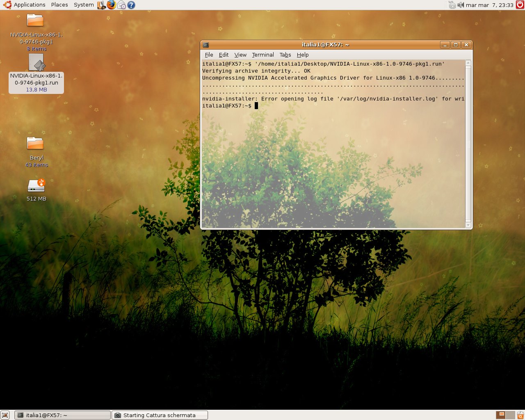
Task: Click the volume speaker icon
Action: [x=461, y=5]
